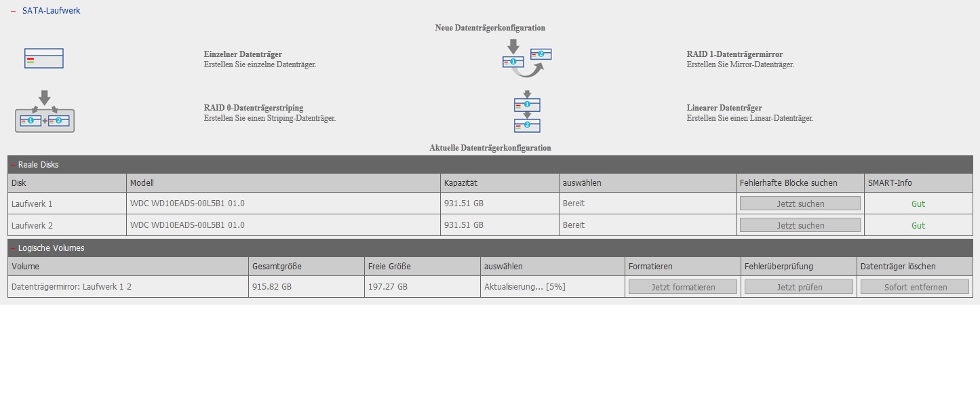
Task: Click the Laufwerk 2 capacity 931.51 GB
Action: pos(464,225)
